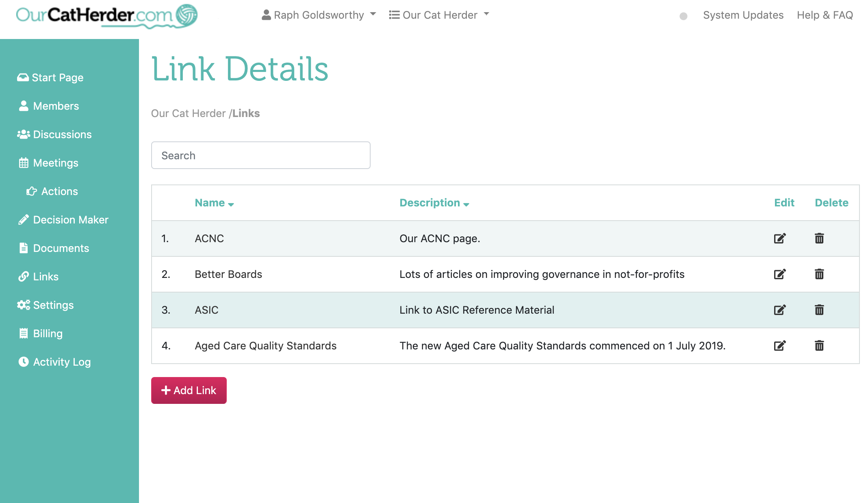Sort links by the Description column

(434, 202)
